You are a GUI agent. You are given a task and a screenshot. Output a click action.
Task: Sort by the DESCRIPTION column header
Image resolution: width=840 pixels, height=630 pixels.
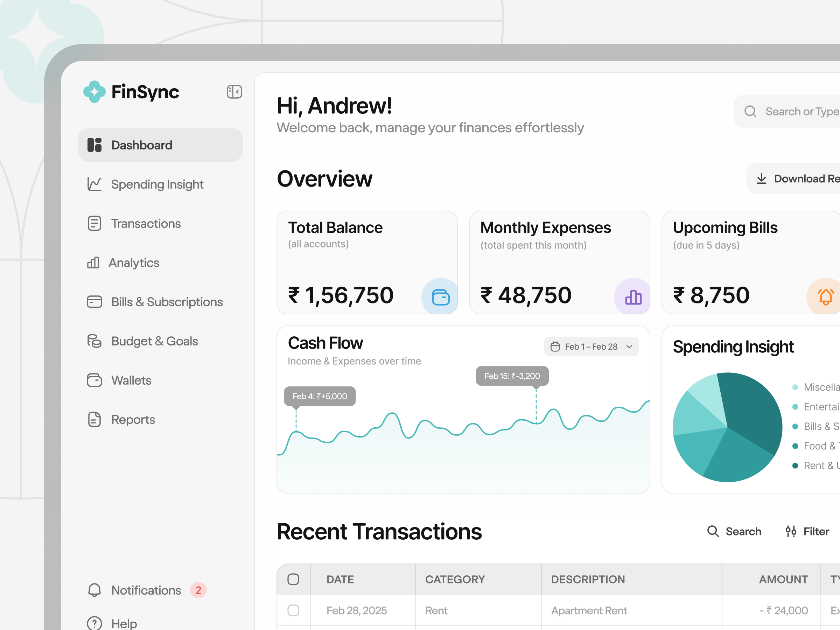click(588, 579)
